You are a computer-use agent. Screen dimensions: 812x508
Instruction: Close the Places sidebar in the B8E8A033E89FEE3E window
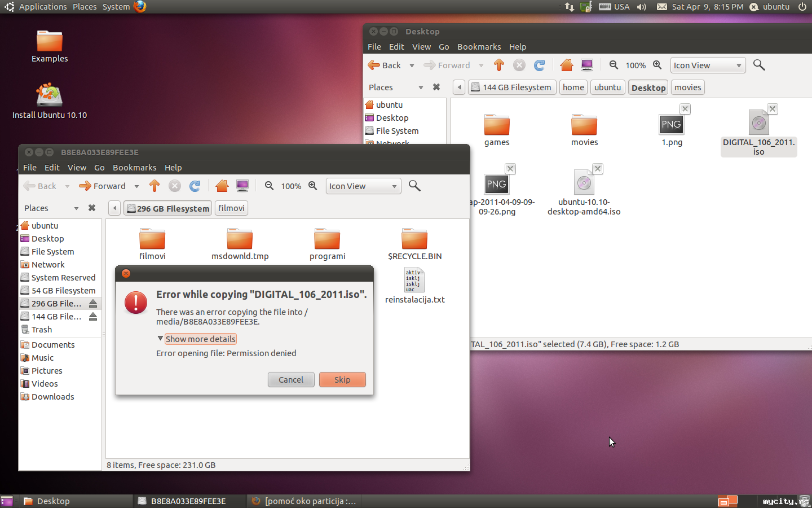click(92, 208)
